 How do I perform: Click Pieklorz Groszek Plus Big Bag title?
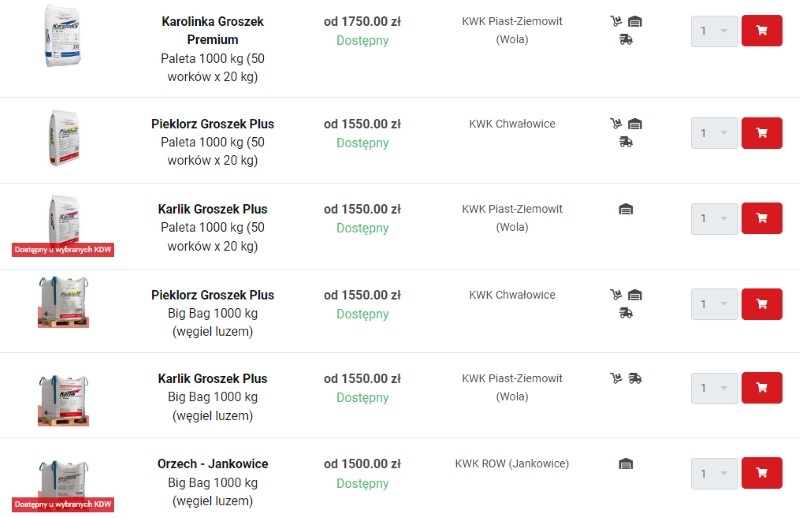pyautogui.click(x=212, y=295)
